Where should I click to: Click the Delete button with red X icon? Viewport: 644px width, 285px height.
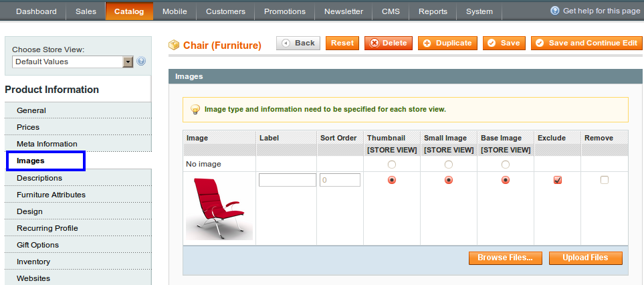tap(388, 43)
